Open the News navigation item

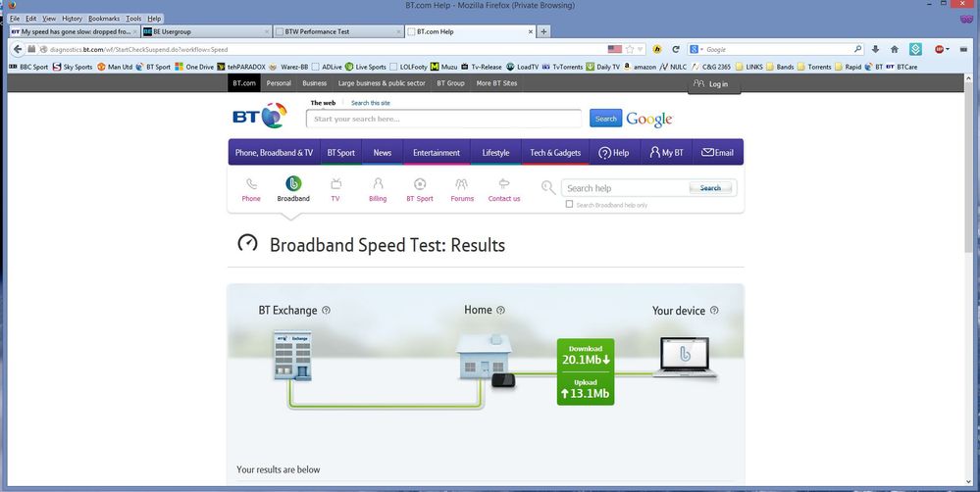tap(383, 152)
